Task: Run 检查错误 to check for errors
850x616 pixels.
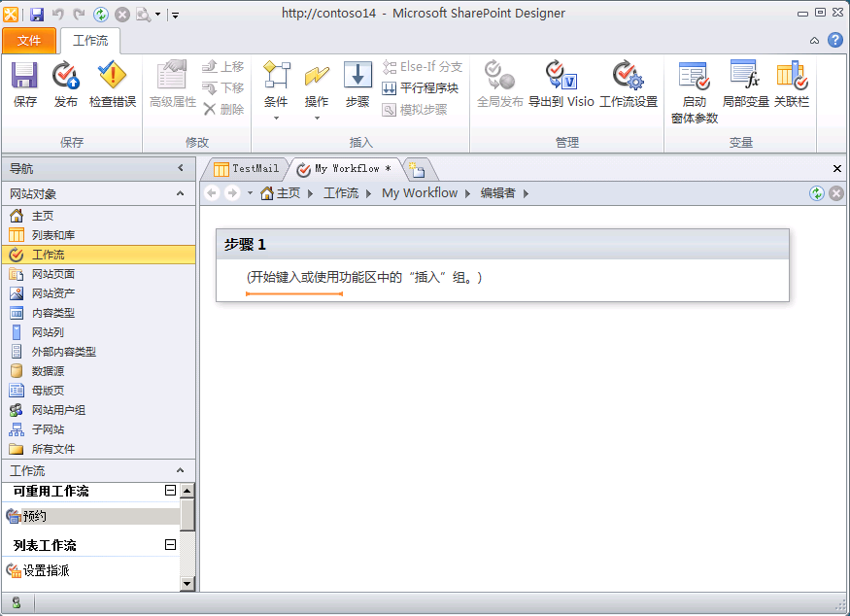Action: 113,85
